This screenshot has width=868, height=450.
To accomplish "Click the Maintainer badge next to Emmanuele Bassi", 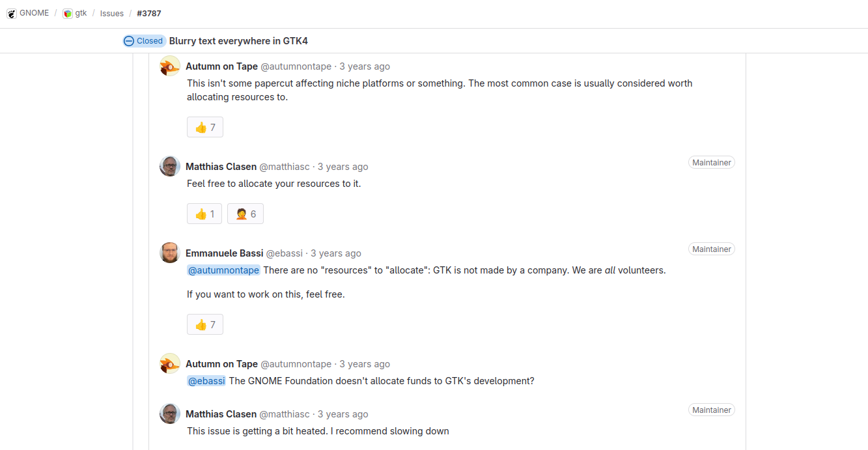I will [x=711, y=249].
